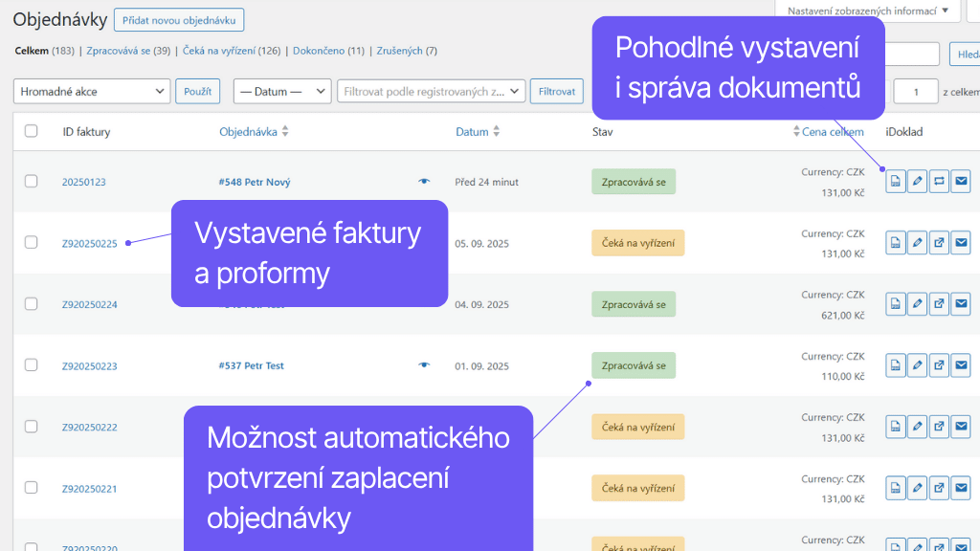Tick the select-all checkbox in table header

pos(32,131)
